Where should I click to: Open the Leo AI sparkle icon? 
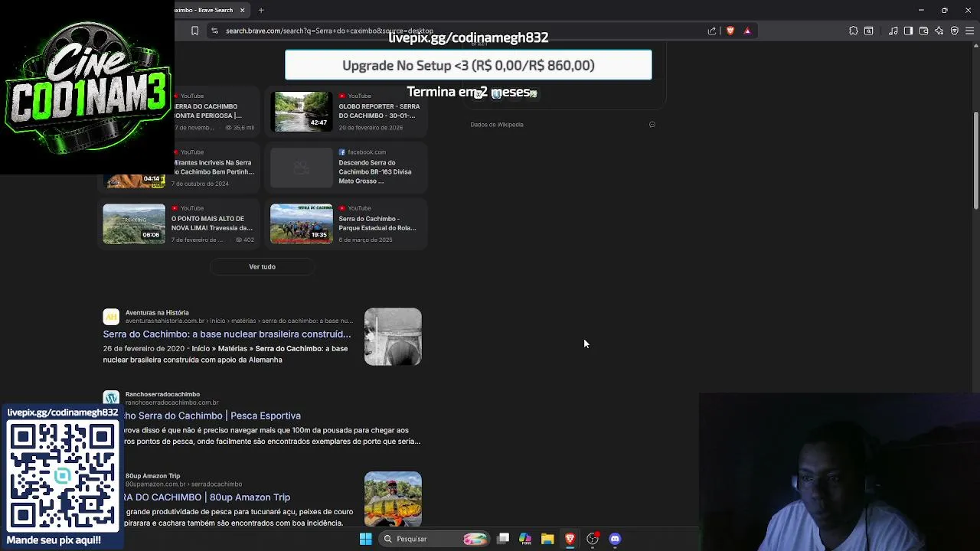pos(939,31)
